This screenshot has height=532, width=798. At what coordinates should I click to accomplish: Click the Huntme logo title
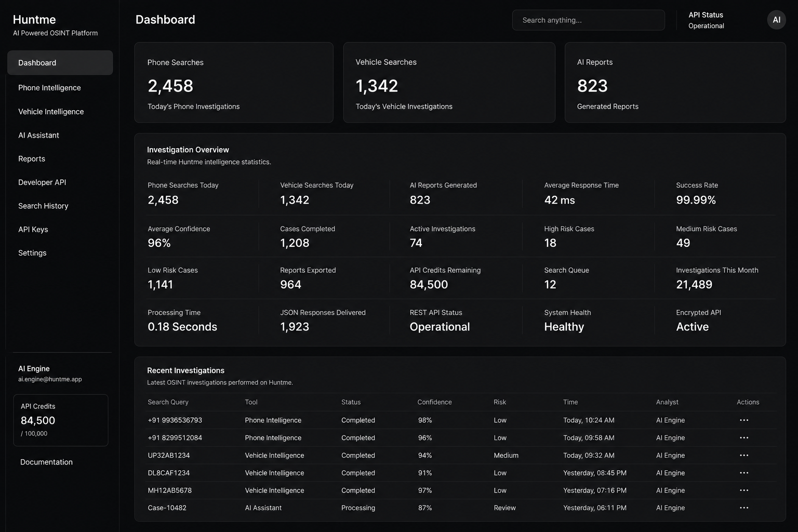[34, 20]
